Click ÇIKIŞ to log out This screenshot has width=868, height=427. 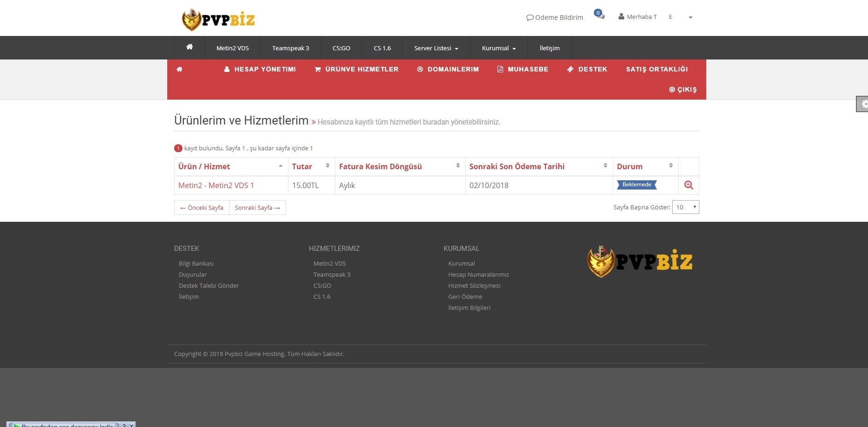[683, 89]
